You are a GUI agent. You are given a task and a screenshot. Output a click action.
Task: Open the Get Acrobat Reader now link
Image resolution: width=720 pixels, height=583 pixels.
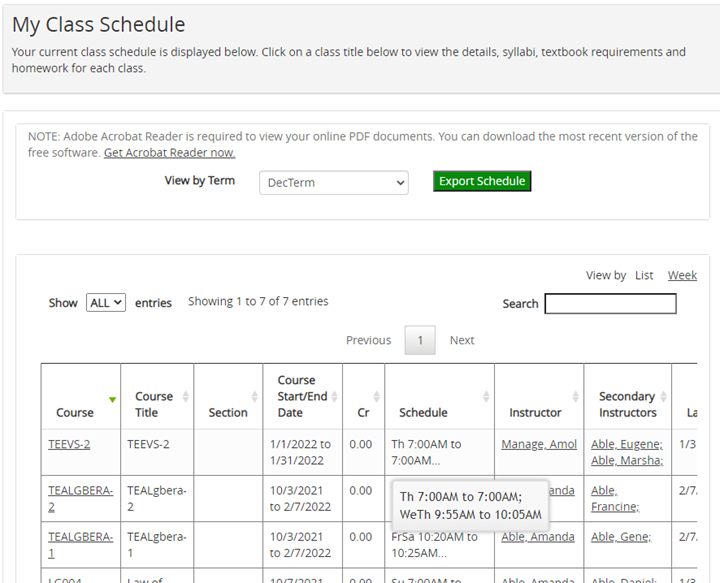click(x=169, y=153)
